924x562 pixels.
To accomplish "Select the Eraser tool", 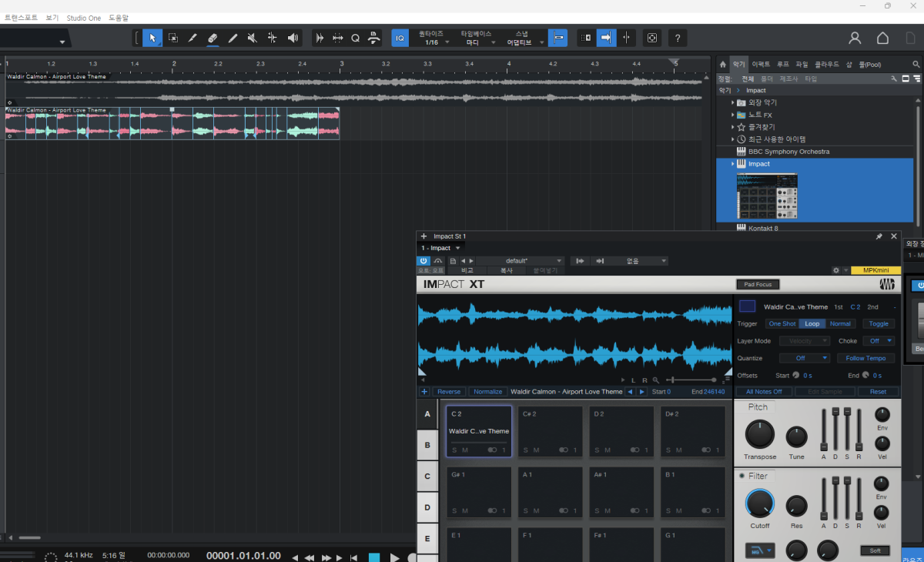I will 213,38.
